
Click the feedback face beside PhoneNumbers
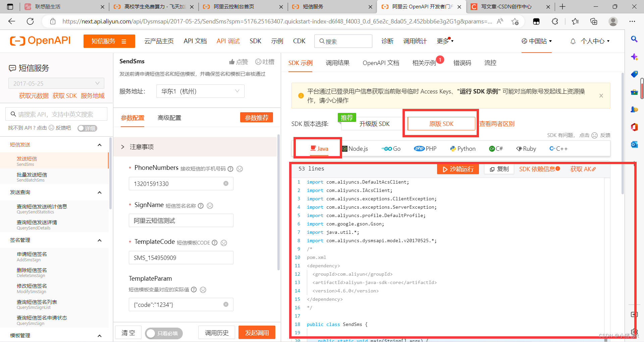tap(239, 169)
